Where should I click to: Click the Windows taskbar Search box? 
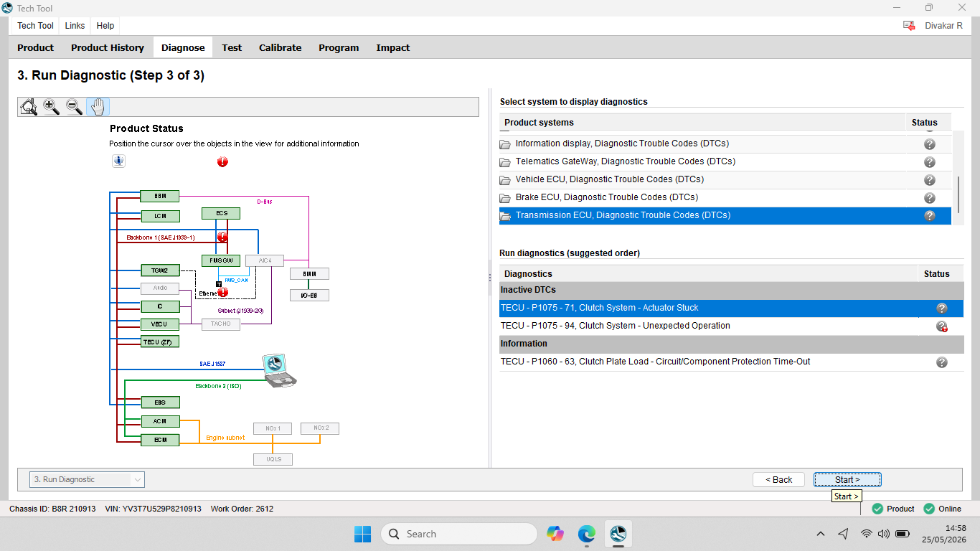point(459,534)
